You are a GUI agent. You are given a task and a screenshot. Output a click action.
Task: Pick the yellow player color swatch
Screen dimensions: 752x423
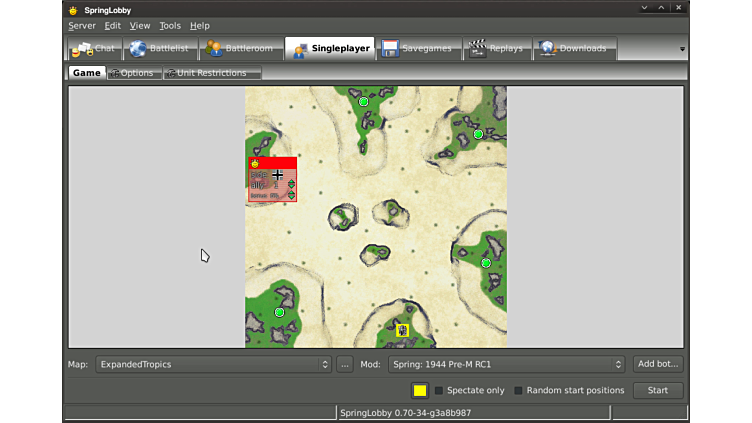[x=420, y=390]
